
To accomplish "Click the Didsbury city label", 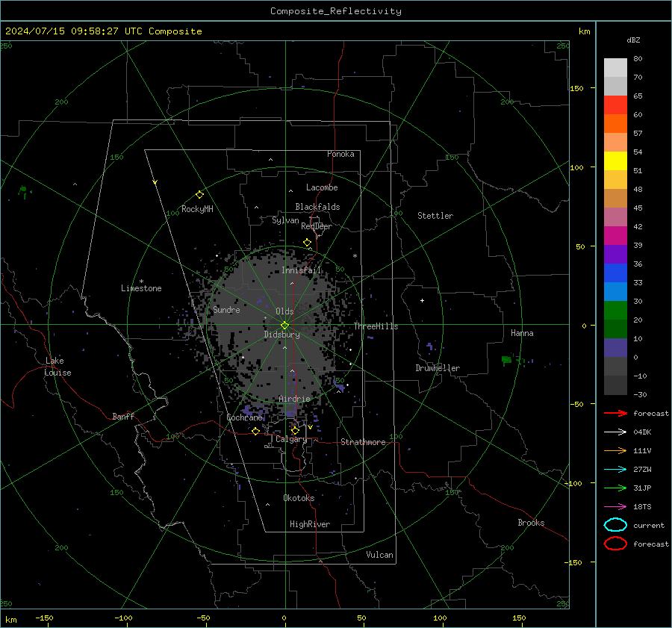I will [281, 335].
